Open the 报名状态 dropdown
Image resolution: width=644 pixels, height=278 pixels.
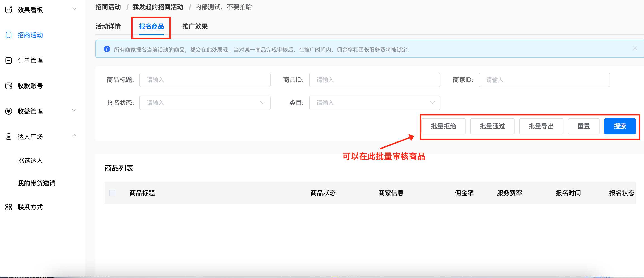coord(205,103)
